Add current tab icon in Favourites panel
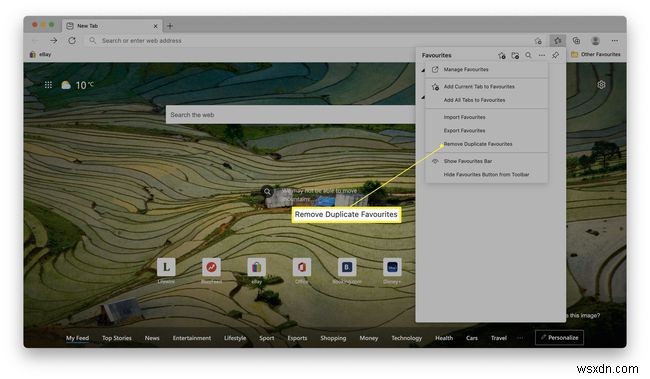650x379 pixels. (502, 55)
